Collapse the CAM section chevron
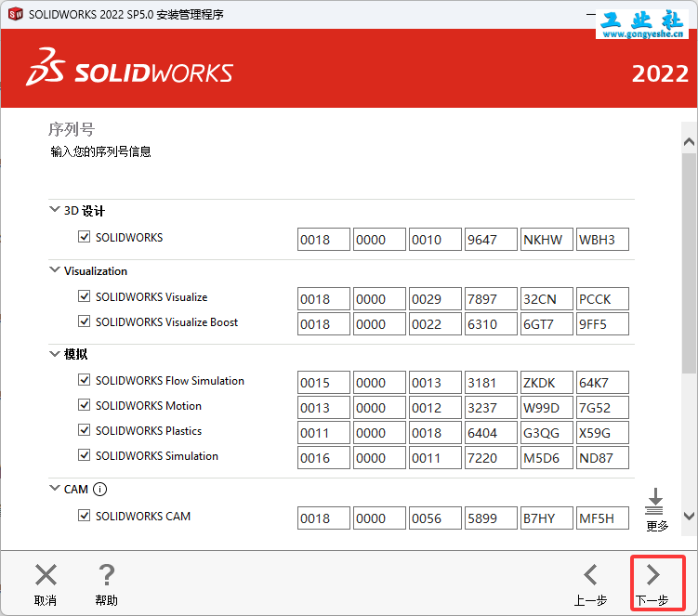Viewport: 698px width, 616px height. click(54, 488)
